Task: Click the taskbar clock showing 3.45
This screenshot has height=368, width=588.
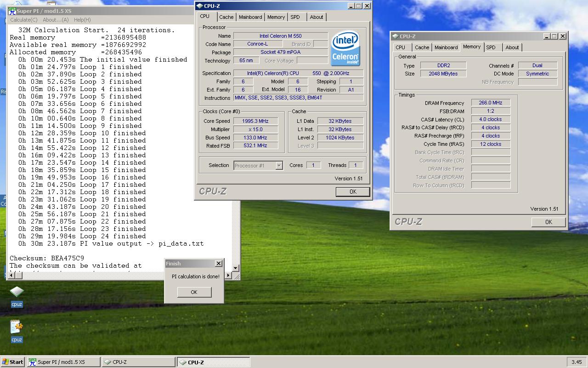Action: pos(577,362)
